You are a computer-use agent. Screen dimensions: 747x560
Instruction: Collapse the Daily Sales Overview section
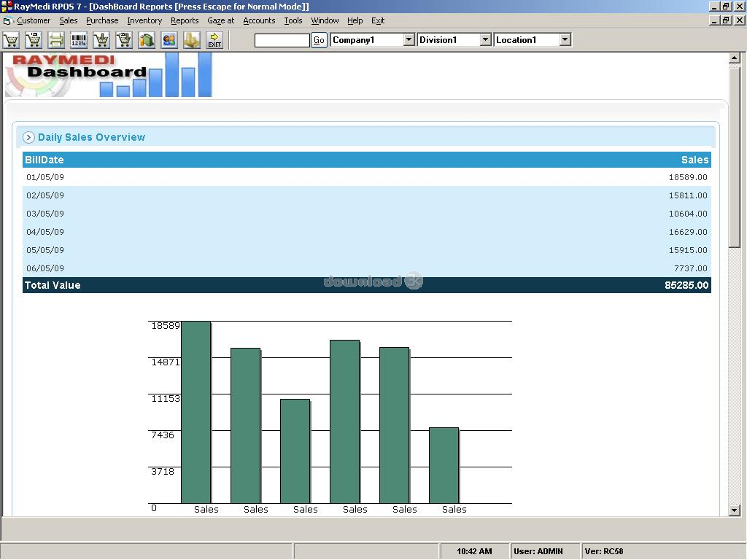(x=29, y=137)
